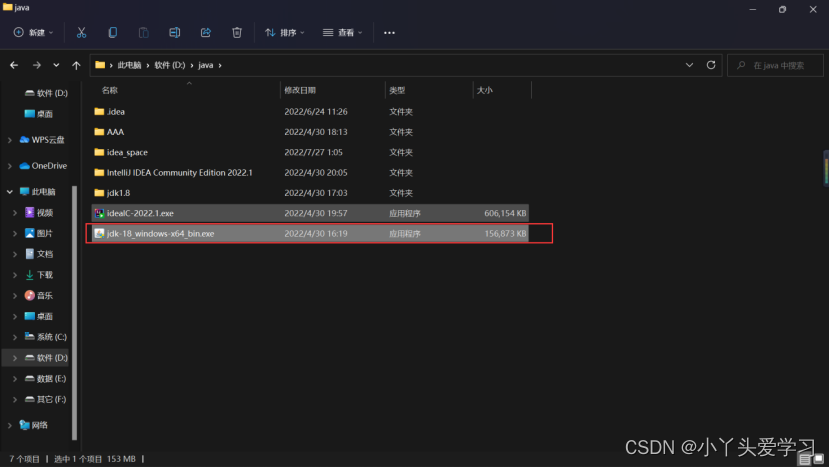
Task: Click 此电脑 in the address breadcrumb
Action: click(x=129, y=65)
